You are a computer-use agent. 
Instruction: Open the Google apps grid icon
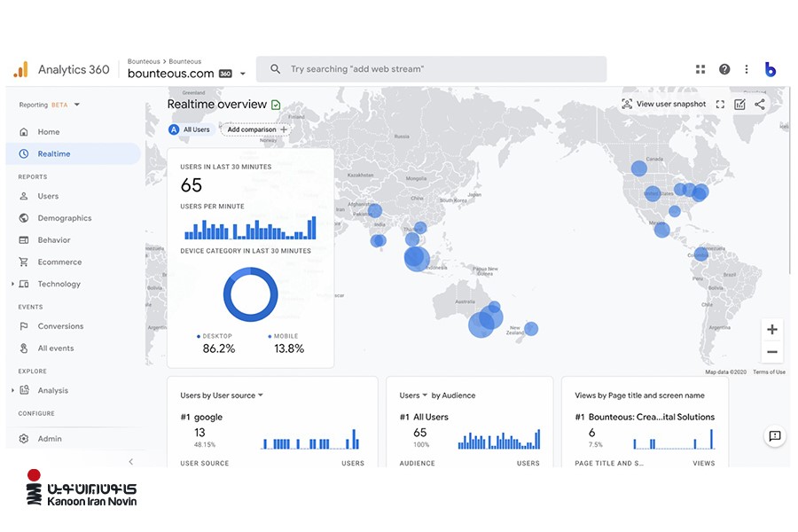point(700,69)
